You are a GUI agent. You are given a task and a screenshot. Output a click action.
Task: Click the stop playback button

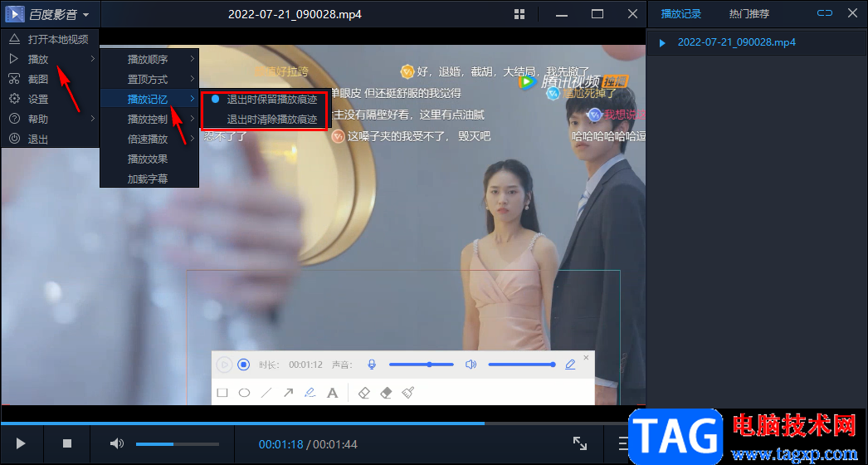[x=67, y=443]
